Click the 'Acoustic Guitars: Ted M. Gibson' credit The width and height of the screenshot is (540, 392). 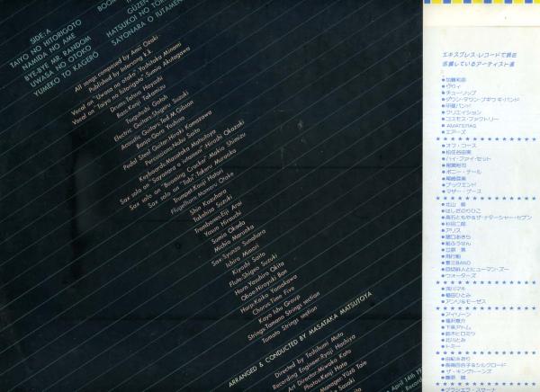pyautogui.click(x=157, y=125)
